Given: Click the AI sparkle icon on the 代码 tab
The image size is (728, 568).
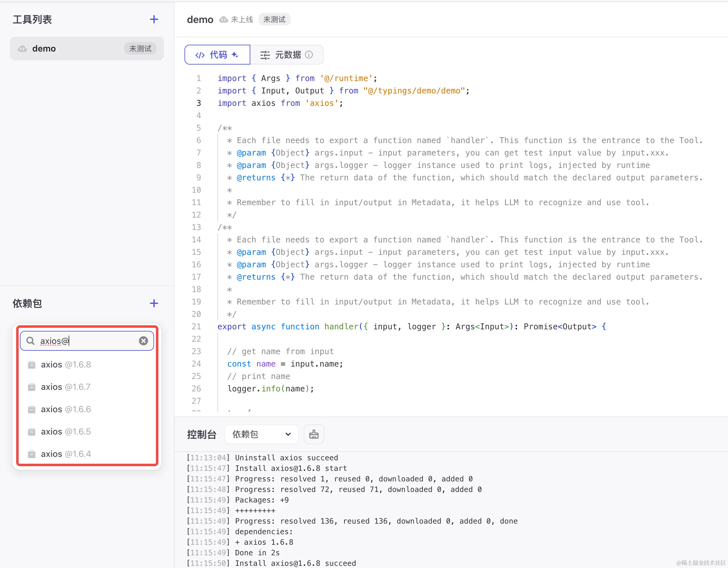Looking at the screenshot, I should click(235, 55).
